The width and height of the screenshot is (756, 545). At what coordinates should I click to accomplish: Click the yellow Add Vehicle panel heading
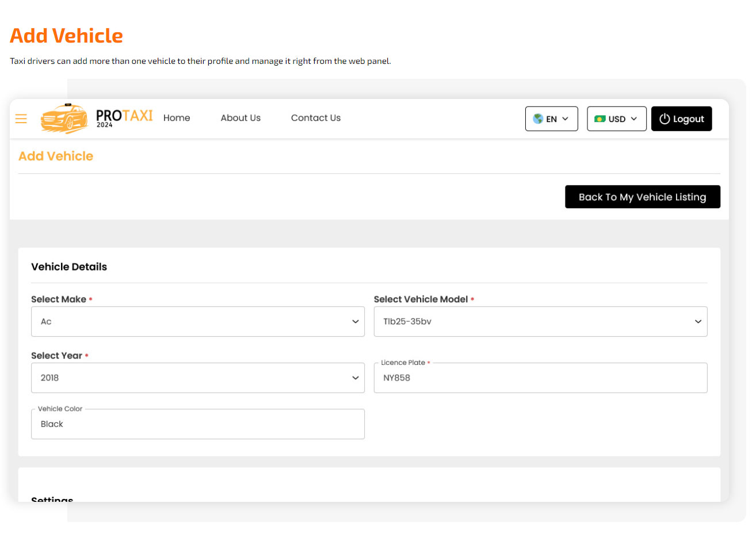coord(56,156)
